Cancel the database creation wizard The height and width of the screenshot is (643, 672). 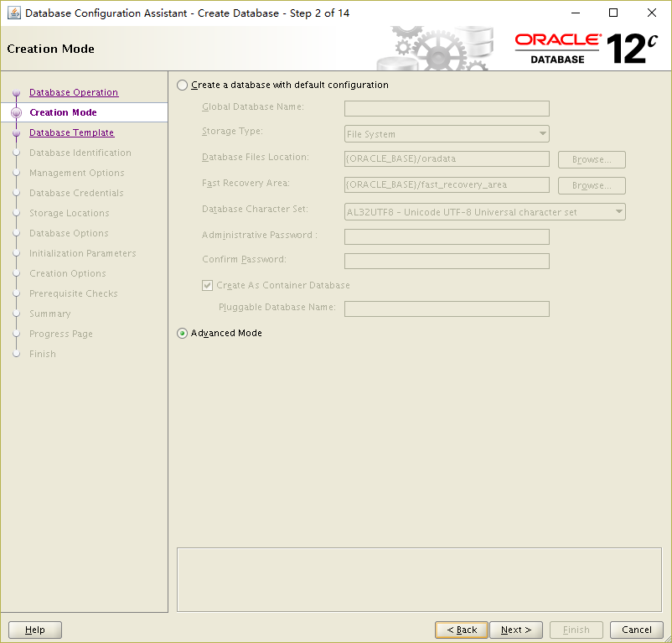point(637,630)
